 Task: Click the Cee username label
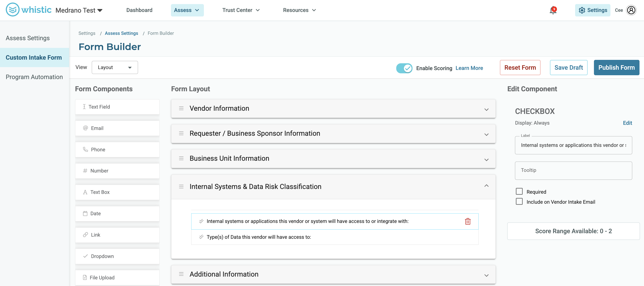pyautogui.click(x=619, y=10)
